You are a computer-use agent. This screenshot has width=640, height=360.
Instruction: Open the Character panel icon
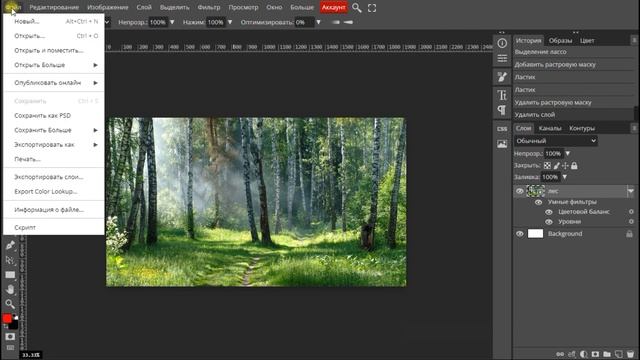pos(502,95)
